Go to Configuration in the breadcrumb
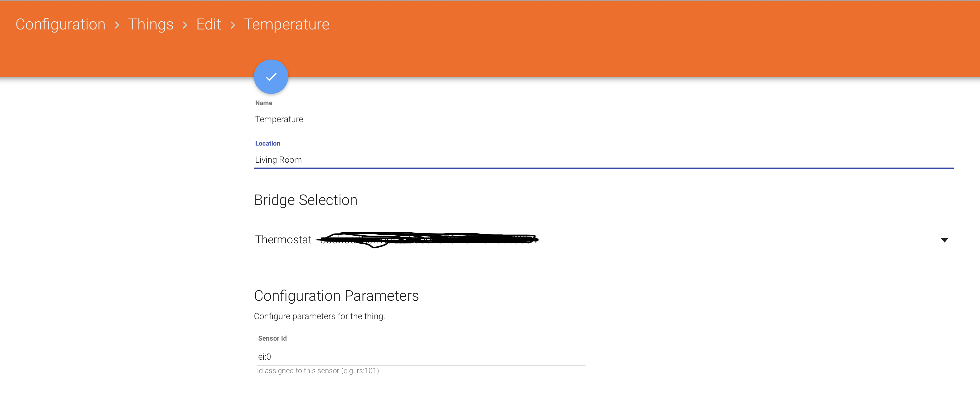The image size is (980, 402). pos(60,24)
